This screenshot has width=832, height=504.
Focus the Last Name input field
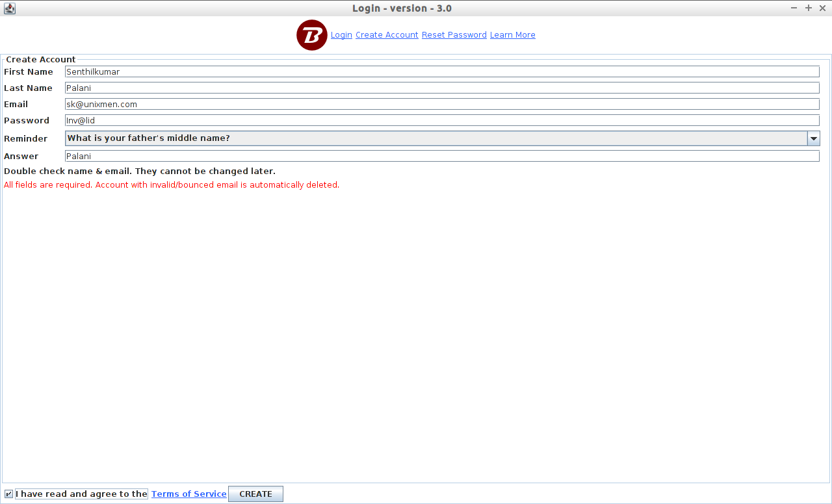(x=442, y=88)
